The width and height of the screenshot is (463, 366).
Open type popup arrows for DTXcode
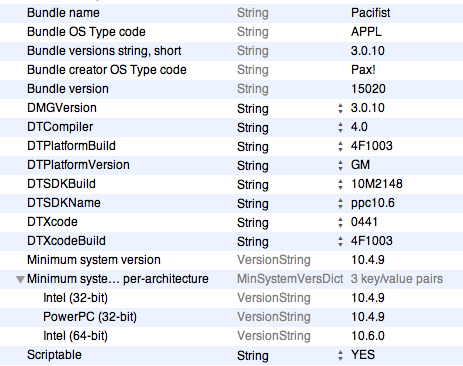340,222
